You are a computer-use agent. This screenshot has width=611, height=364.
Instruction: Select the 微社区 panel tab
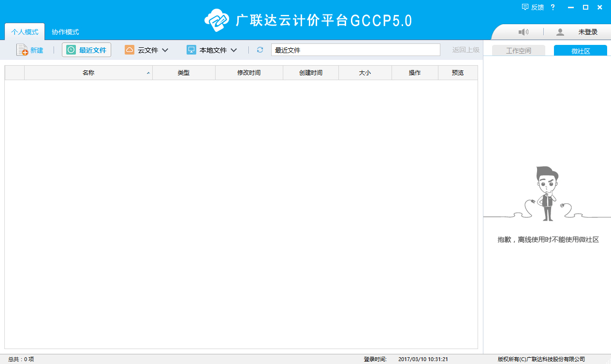click(x=580, y=51)
